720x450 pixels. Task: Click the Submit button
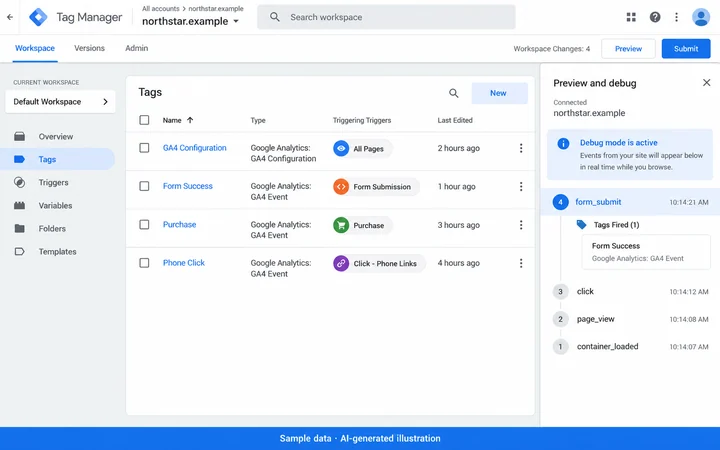click(686, 49)
